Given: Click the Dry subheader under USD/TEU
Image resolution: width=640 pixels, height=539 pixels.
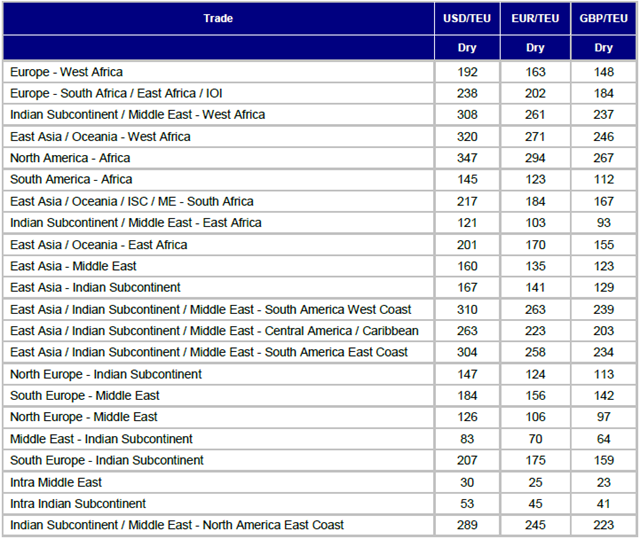Looking at the screenshot, I should pyautogui.click(x=467, y=48).
